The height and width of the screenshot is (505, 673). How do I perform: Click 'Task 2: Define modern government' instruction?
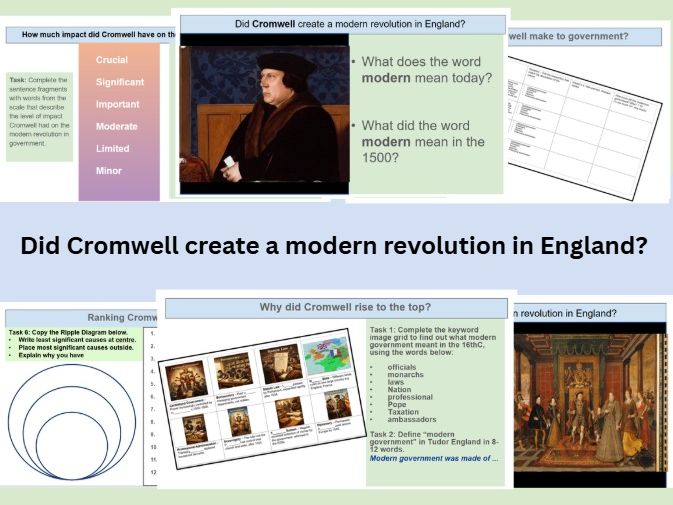pyautogui.click(x=434, y=441)
